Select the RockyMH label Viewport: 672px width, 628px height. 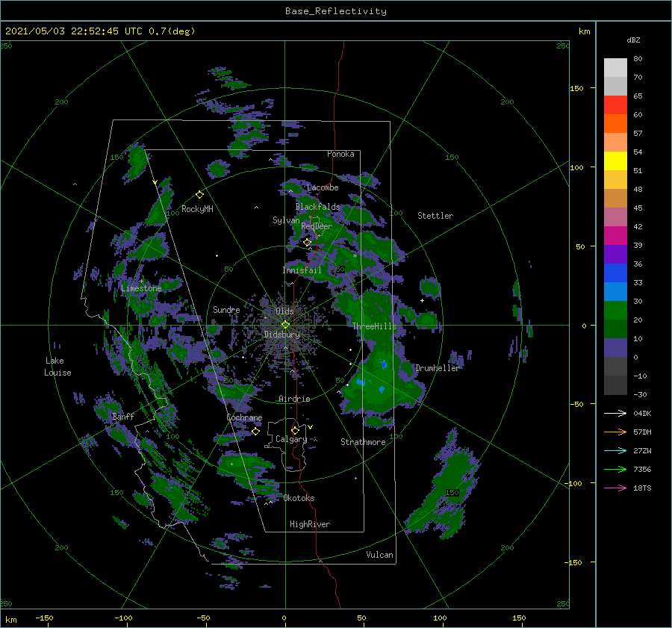197,209
